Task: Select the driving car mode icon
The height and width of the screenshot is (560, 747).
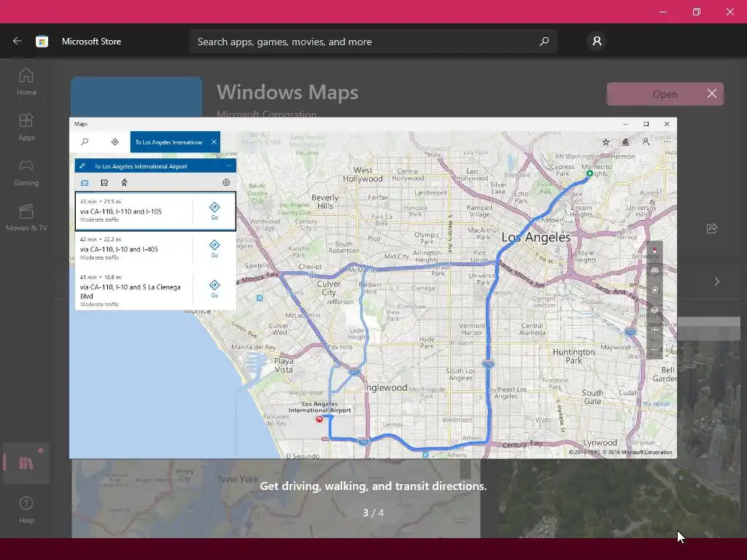Action: point(85,183)
